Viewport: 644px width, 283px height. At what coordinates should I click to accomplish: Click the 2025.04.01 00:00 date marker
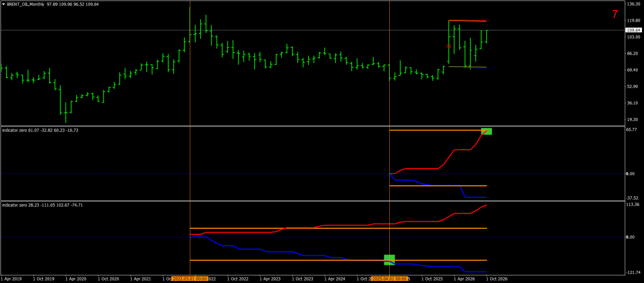pos(389,278)
